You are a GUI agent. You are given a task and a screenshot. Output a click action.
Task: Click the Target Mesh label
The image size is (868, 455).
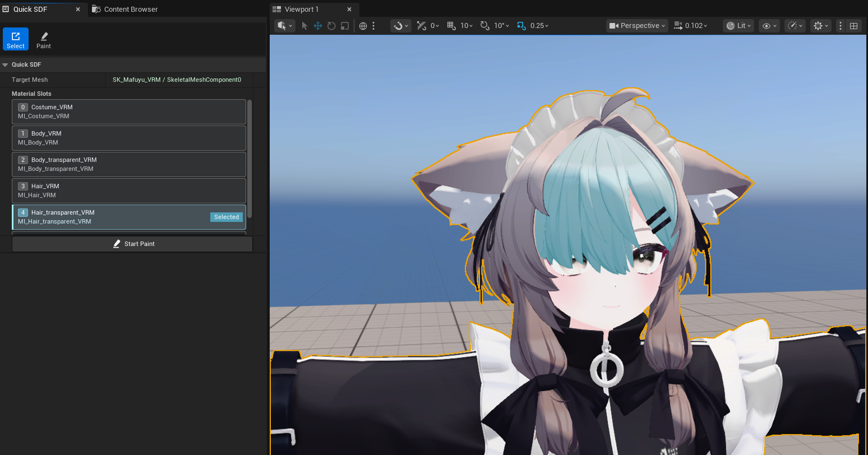point(30,80)
